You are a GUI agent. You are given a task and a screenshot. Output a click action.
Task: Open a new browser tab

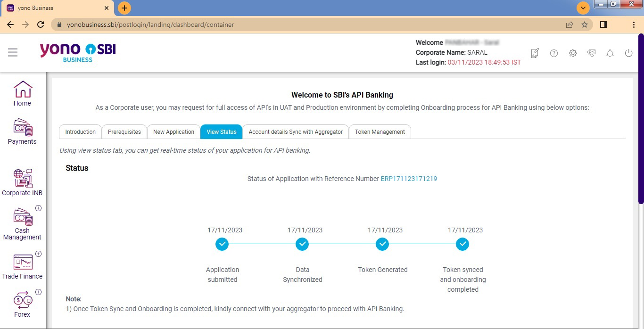coord(124,8)
